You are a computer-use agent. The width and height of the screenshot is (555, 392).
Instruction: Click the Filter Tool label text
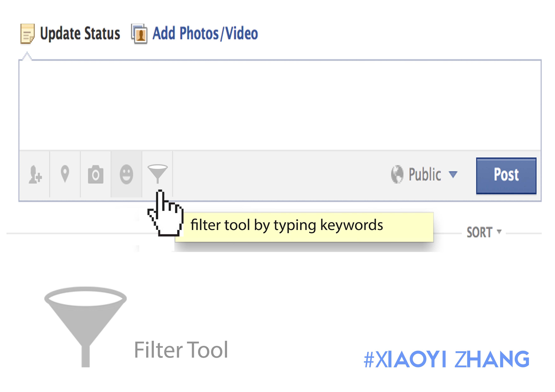181,350
